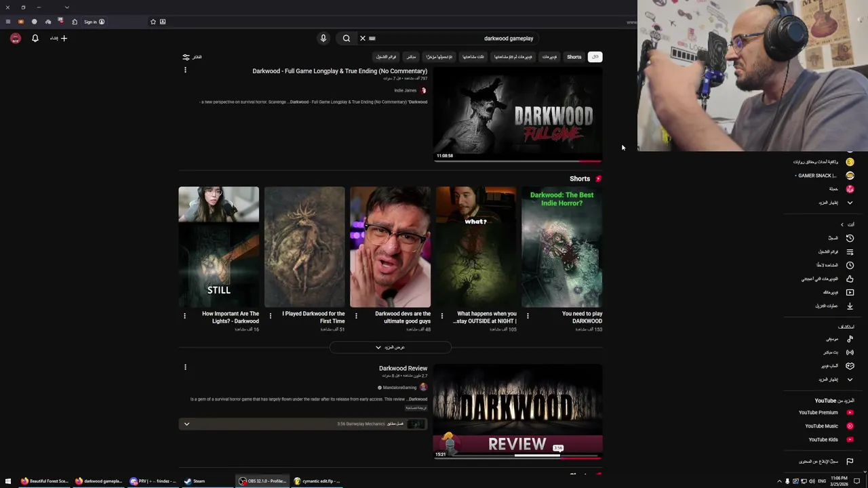
Task: Open Liked videos in the sidebar
Action: (827, 279)
